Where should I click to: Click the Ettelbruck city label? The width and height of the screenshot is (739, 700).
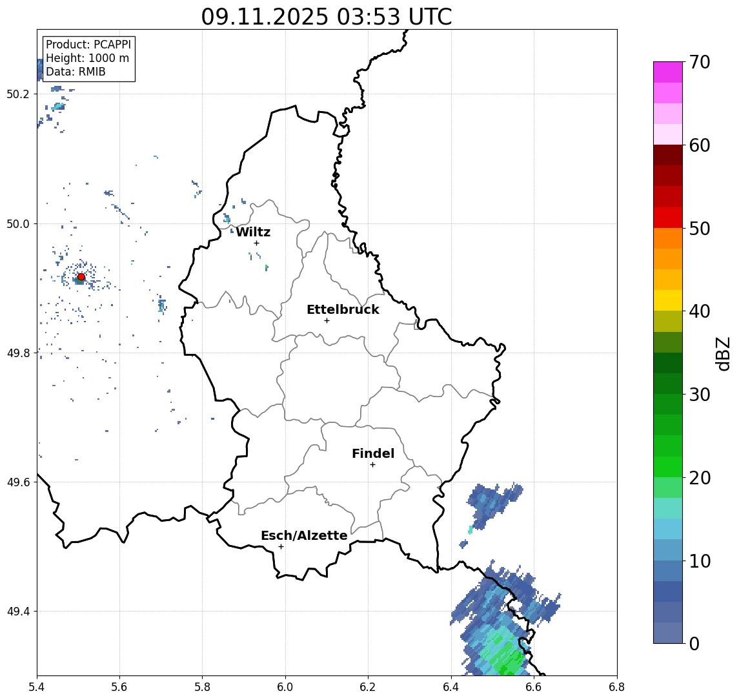pyautogui.click(x=343, y=309)
